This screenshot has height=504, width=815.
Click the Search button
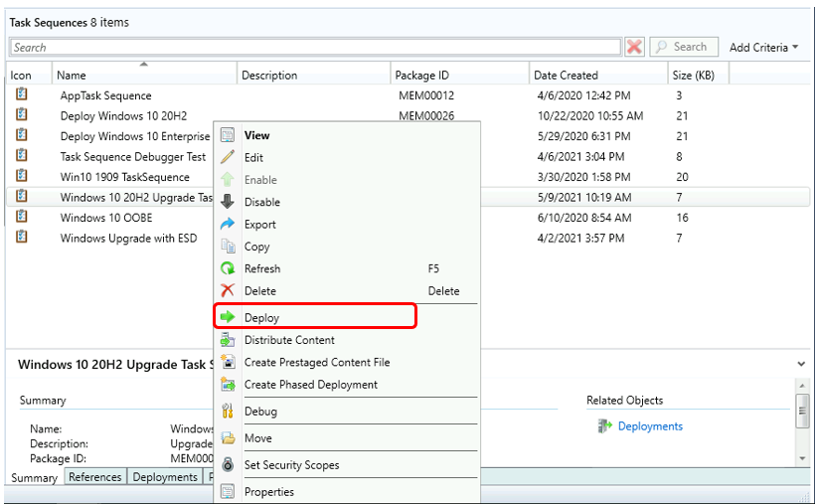pyautogui.click(x=684, y=47)
